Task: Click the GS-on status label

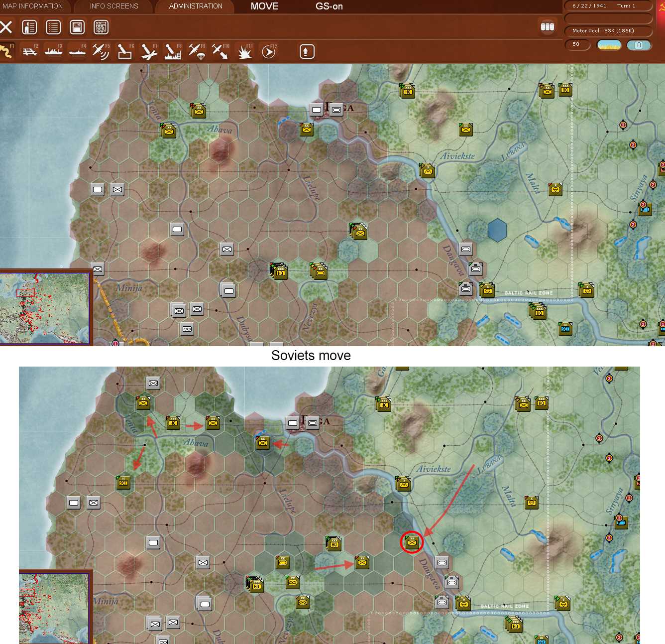Action: (329, 6)
